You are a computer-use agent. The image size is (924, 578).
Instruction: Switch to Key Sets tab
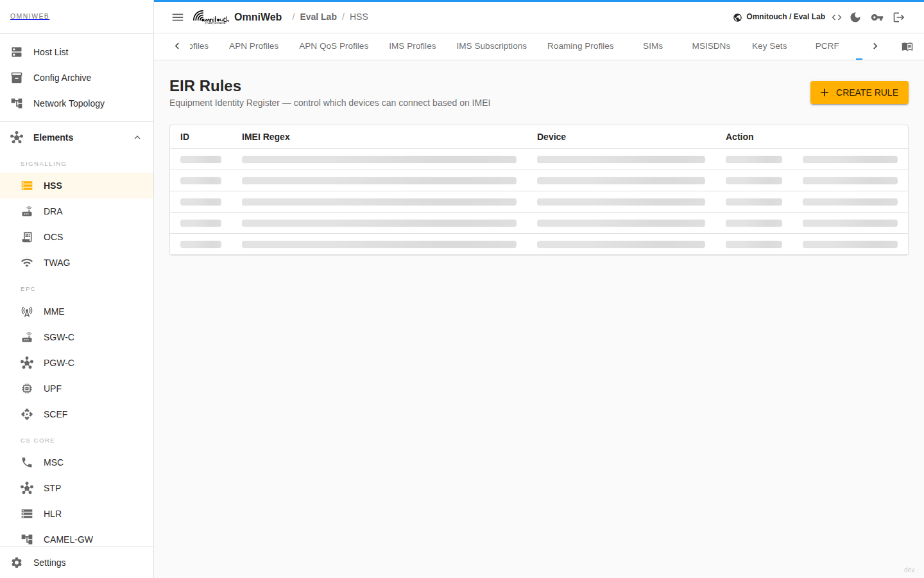click(769, 46)
